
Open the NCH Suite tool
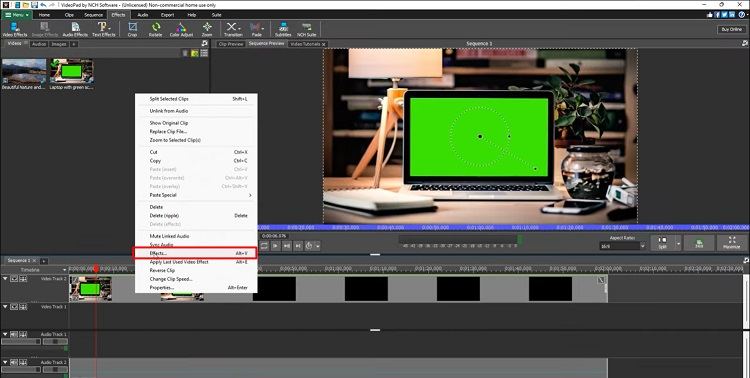pyautogui.click(x=307, y=29)
